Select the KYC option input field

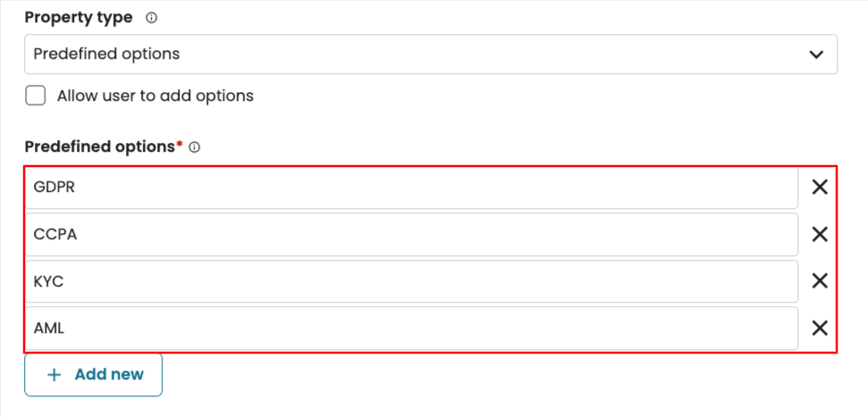(411, 281)
